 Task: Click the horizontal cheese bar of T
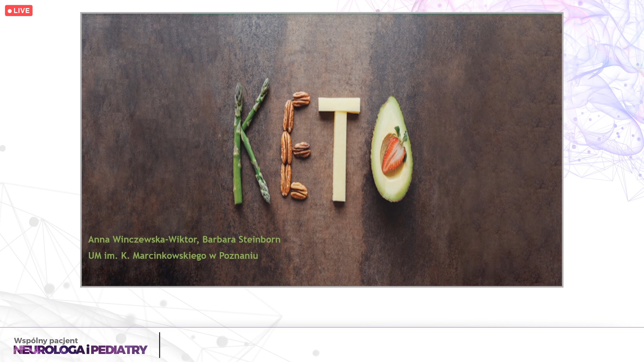339,105
